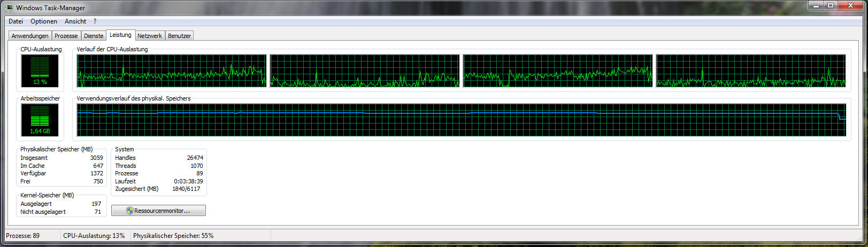This screenshot has height=247, width=868.
Task: Click the first CPU core history graph
Action: 172,71
